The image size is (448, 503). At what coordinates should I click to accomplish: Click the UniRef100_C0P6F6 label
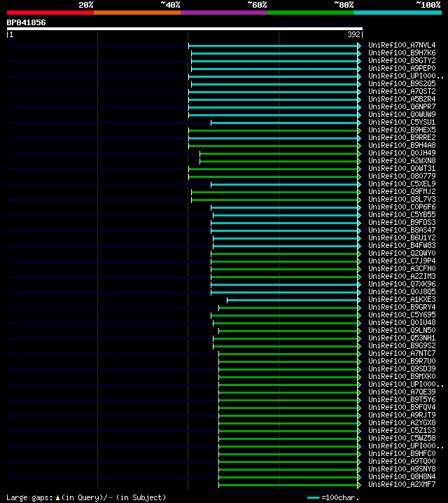click(x=402, y=207)
